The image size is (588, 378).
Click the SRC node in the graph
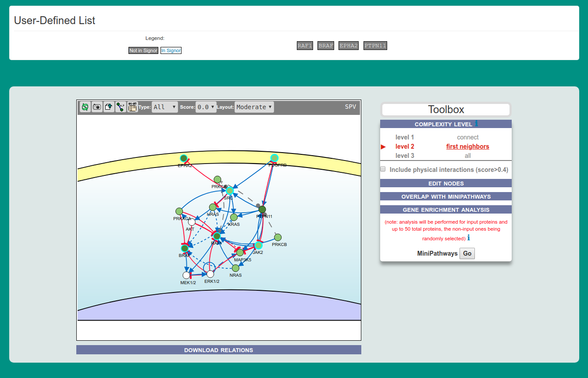(230, 191)
